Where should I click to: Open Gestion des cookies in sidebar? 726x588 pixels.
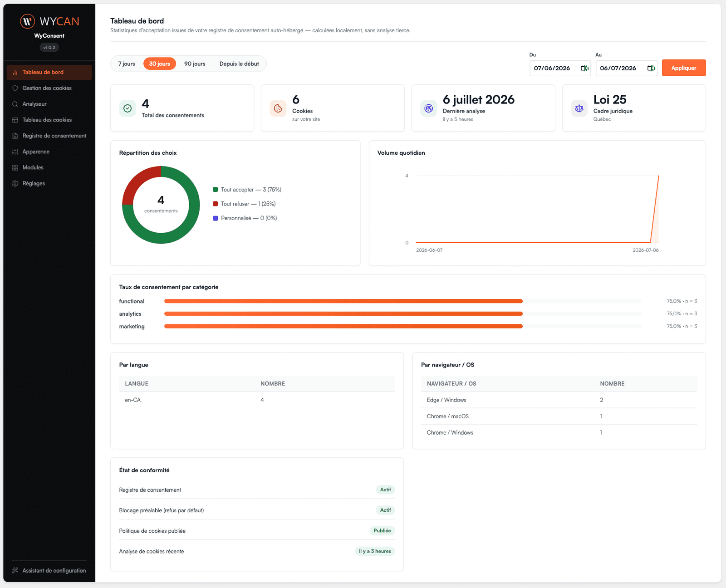(x=49, y=88)
